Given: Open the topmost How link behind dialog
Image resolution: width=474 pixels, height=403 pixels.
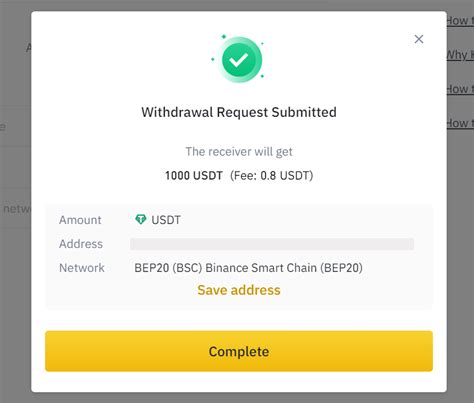Looking at the screenshot, I should [x=460, y=21].
